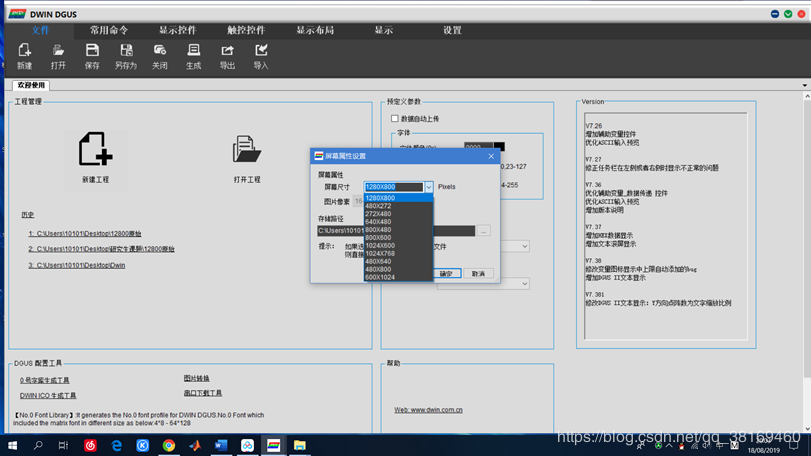Screen dimensions: 811x456
Task: Click the storage path input field
Action: point(396,231)
